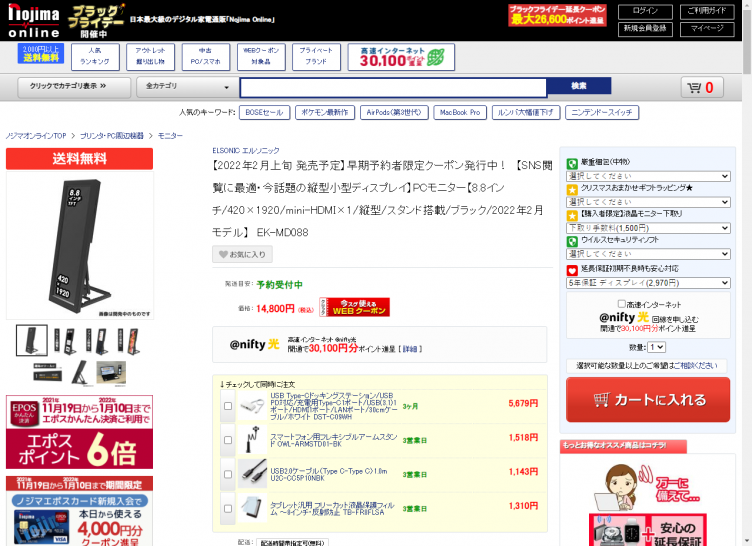This screenshot has height=546, width=752.
Task: Open the プライベートブランド tab
Action: pyautogui.click(x=316, y=57)
